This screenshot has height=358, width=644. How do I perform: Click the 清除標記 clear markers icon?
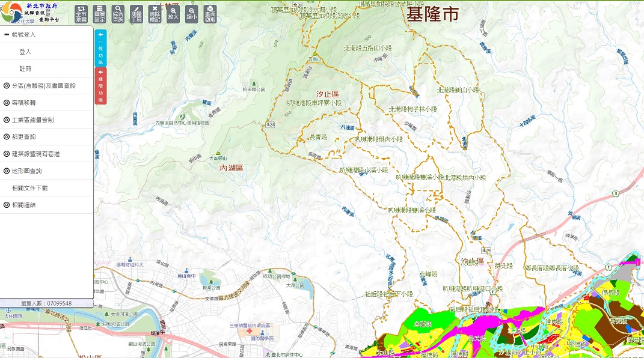[155, 14]
